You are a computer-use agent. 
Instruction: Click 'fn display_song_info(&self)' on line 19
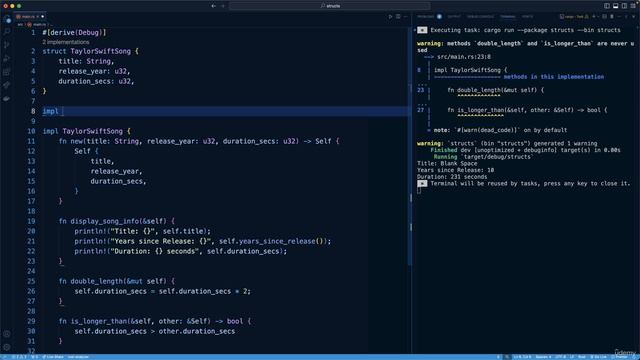[113, 221]
